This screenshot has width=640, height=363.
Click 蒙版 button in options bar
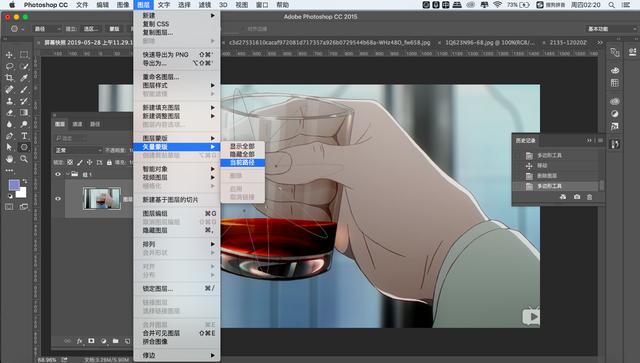[115, 29]
